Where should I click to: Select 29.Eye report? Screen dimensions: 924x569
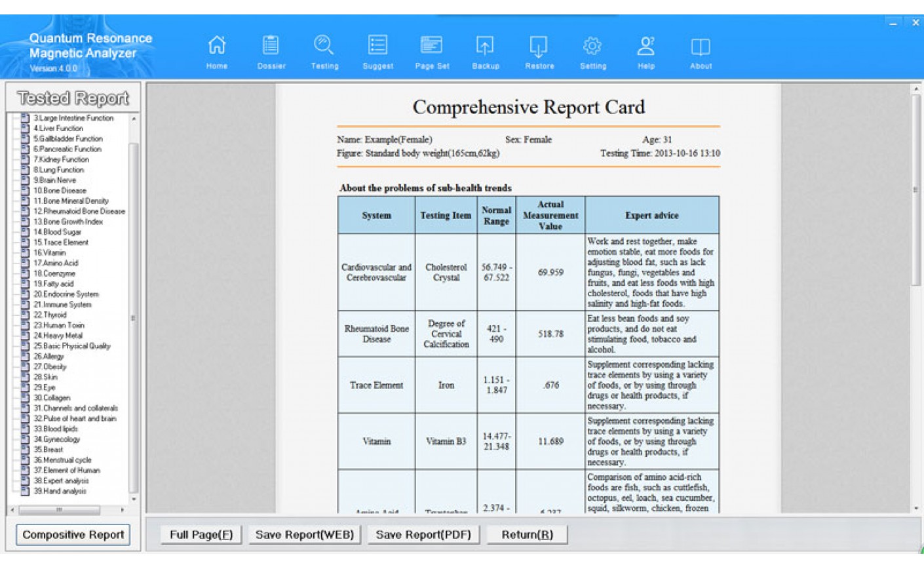click(45, 387)
